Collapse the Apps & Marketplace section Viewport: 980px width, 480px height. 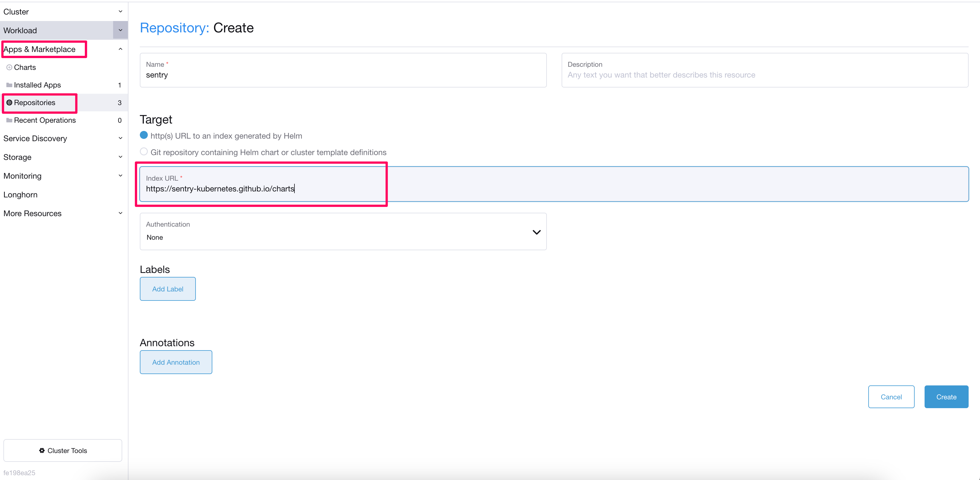(120, 49)
